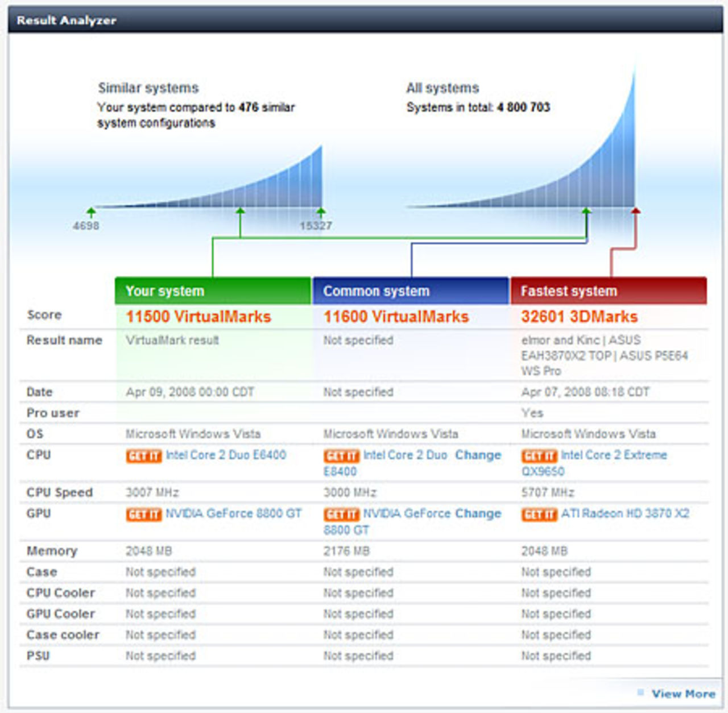Change the Common system GPU
The width and height of the screenshot is (728, 713).
point(478,514)
